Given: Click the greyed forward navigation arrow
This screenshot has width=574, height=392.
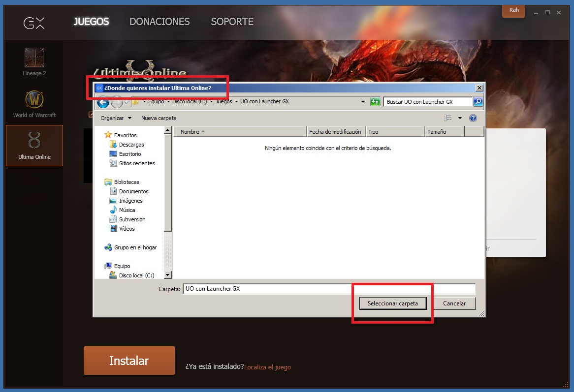Looking at the screenshot, I should (x=116, y=102).
